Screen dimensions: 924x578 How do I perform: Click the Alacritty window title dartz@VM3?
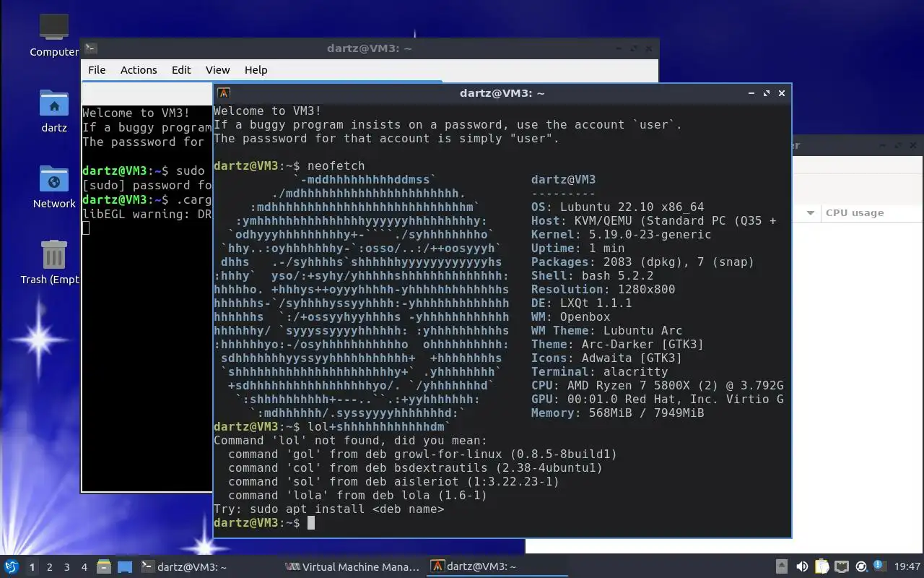(502, 93)
